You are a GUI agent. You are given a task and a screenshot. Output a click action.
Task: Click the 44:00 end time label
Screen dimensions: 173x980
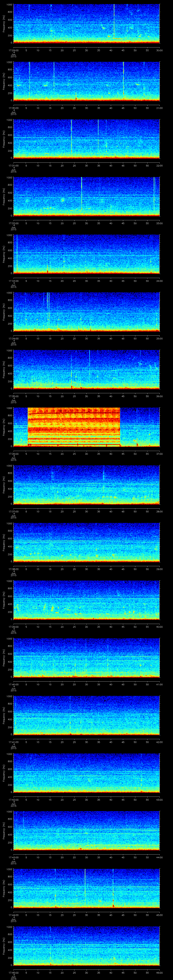coord(159,858)
